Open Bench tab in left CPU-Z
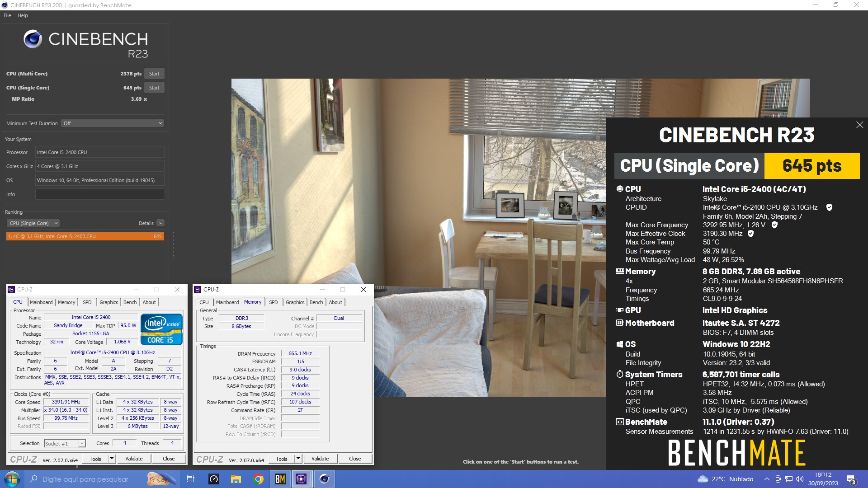868x488 pixels. pyautogui.click(x=130, y=302)
